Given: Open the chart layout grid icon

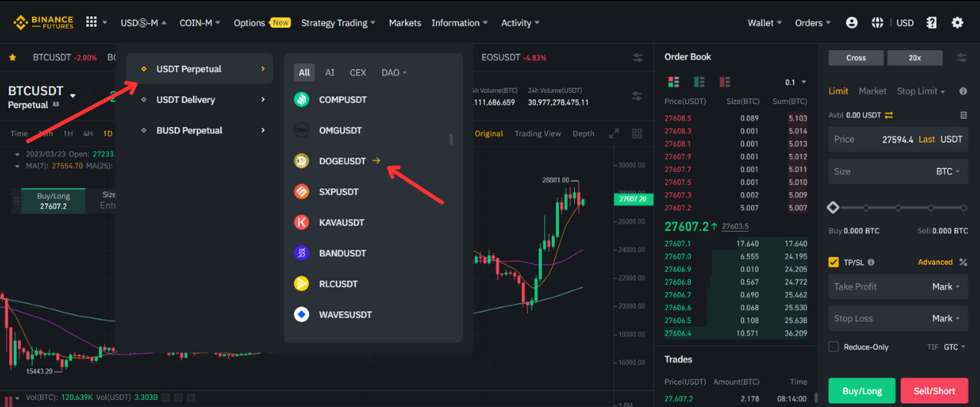Looking at the screenshot, I should click(637, 134).
